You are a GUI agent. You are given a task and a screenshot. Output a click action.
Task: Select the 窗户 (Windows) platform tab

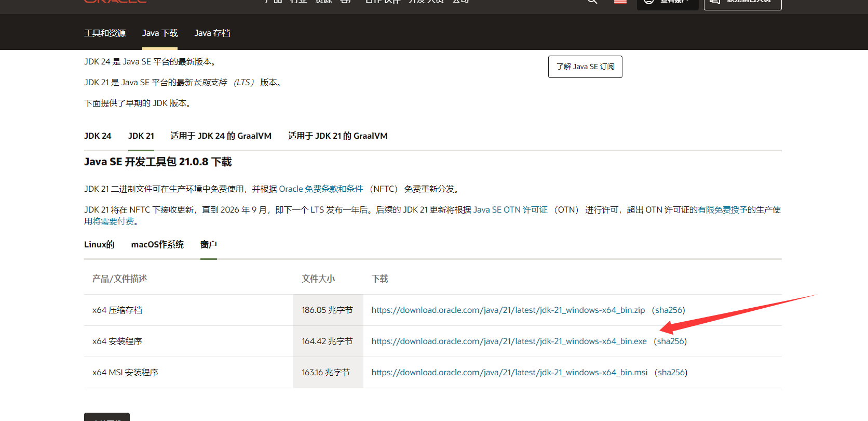click(209, 244)
